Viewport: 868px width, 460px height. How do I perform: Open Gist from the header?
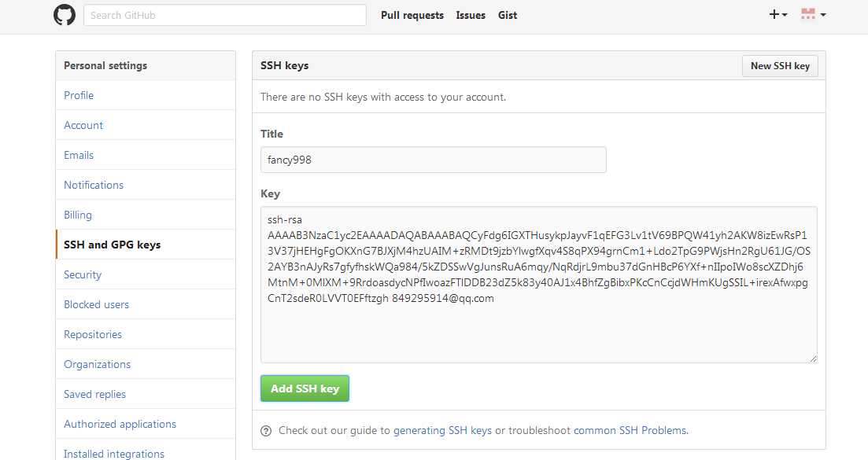pyautogui.click(x=507, y=16)
